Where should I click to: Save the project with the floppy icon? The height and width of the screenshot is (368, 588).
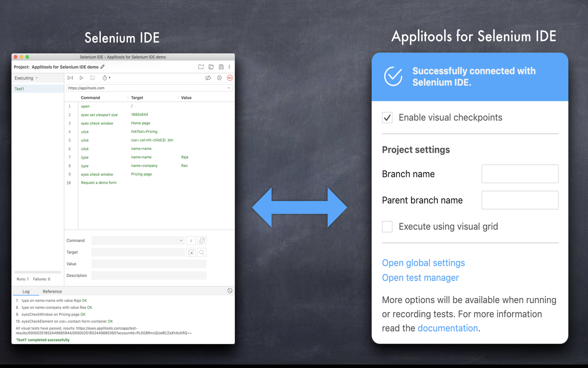point(221,67)
